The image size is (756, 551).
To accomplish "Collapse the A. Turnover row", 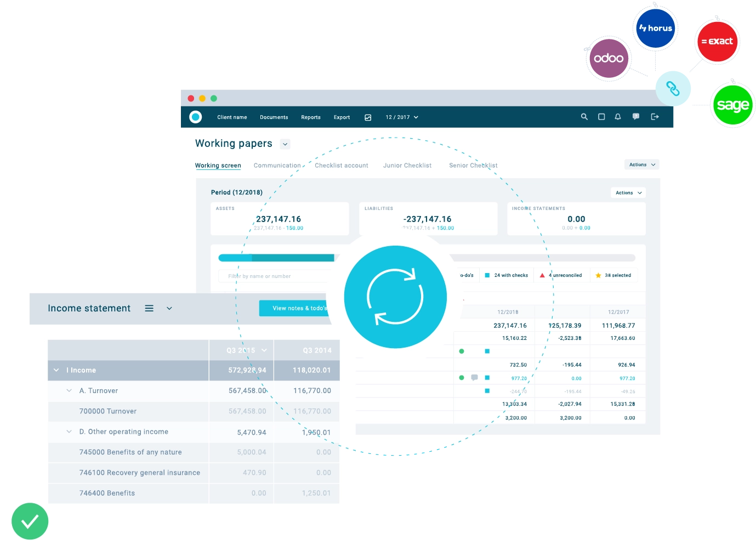I will pyautogui.click(x=69, y=391).
